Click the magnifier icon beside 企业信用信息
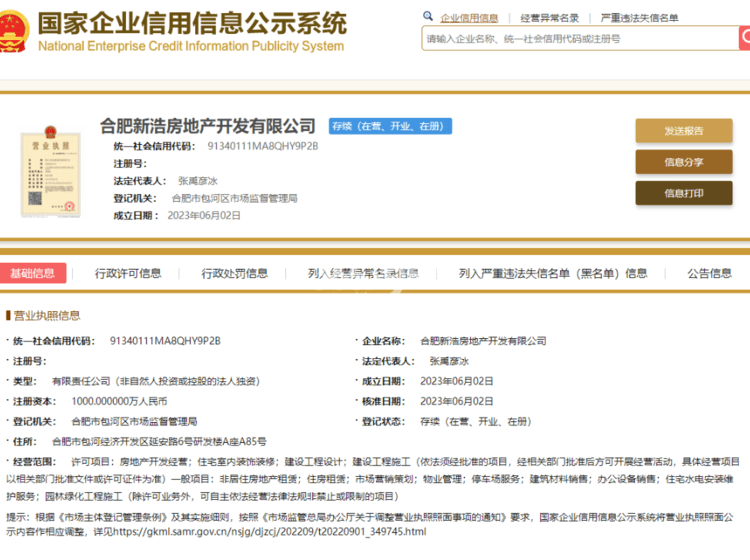 click(x=428, y=17)
